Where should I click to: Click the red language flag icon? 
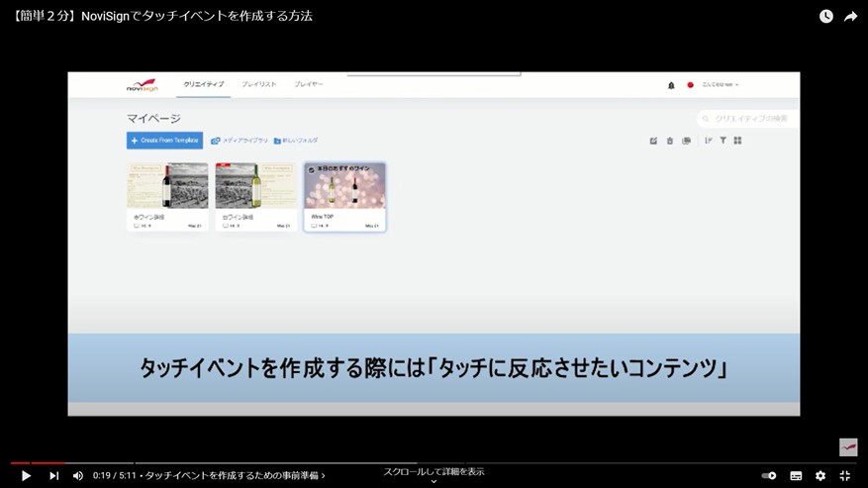[x=690, y=85]
